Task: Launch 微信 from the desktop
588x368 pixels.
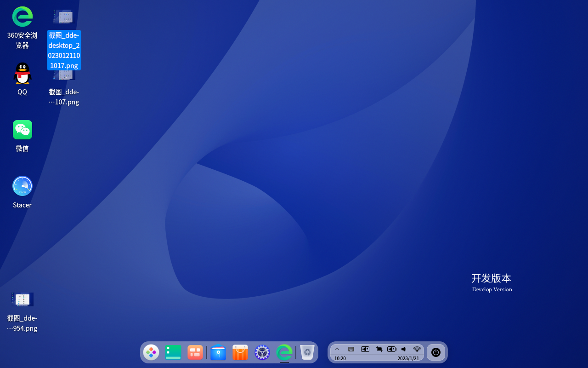Action: point(22,129)
